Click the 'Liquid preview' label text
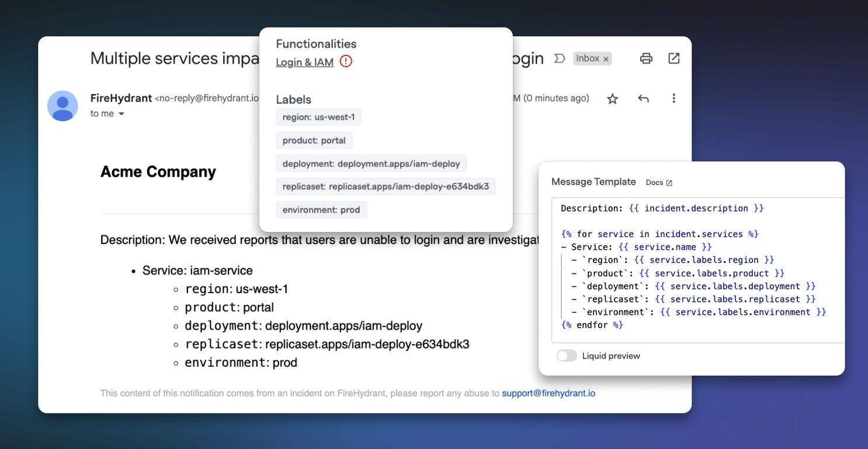 point(611,356)
